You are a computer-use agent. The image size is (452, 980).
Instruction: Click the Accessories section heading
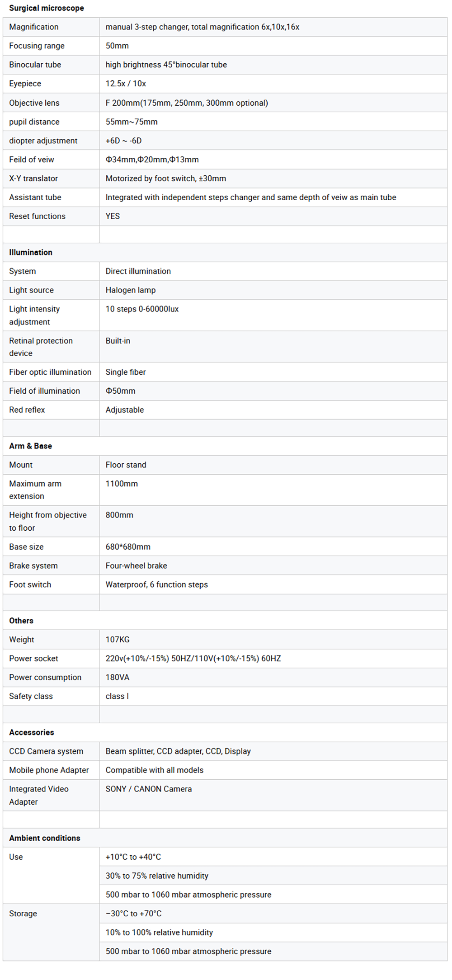[x=32, y=732]
